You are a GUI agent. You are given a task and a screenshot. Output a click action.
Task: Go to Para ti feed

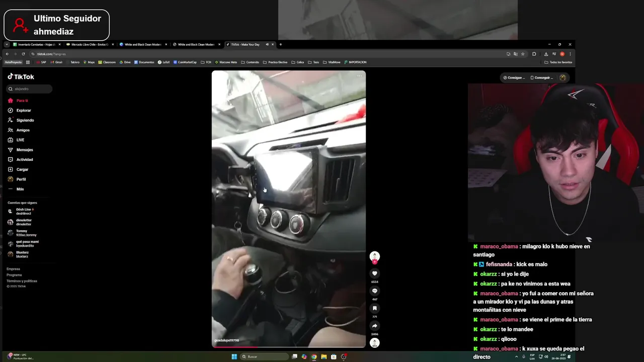click(18, 101)
